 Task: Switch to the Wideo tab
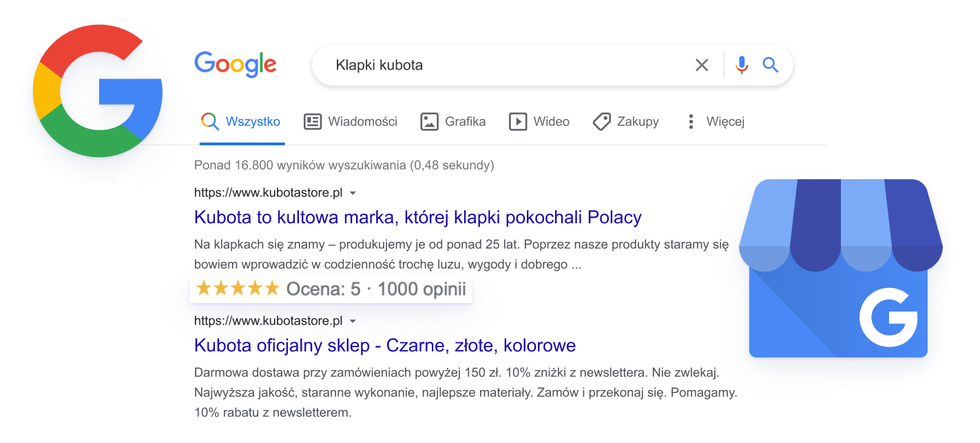pos(551,121)
